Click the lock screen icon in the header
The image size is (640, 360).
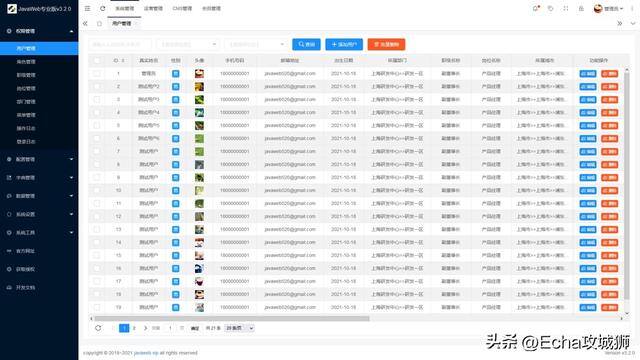[581, 8]
